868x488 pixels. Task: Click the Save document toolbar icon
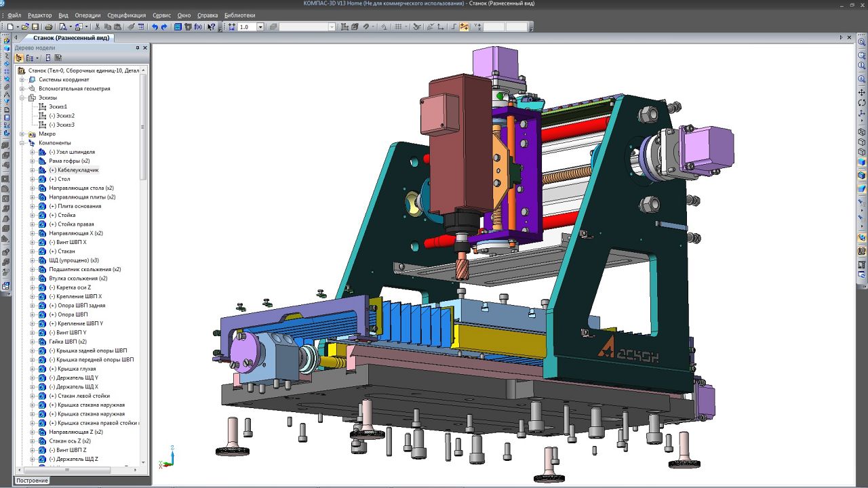point(35,27)
